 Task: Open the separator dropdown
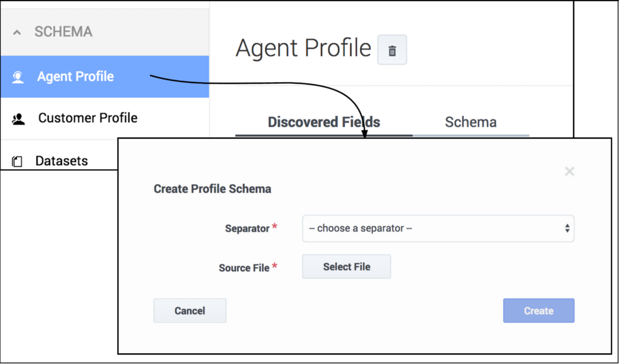pyautogui.click(x=438, y=228)
